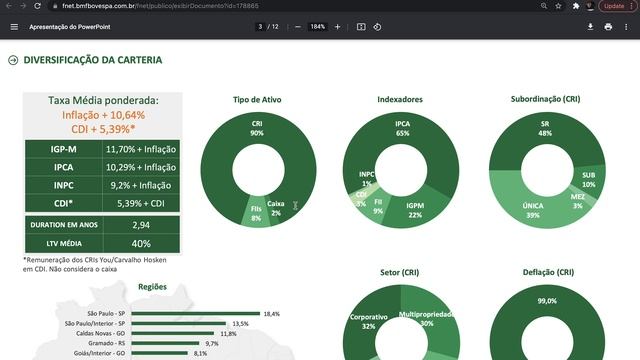Bookmark this page with the star
This screenshot has height=360, width=640.
(558, 6)
